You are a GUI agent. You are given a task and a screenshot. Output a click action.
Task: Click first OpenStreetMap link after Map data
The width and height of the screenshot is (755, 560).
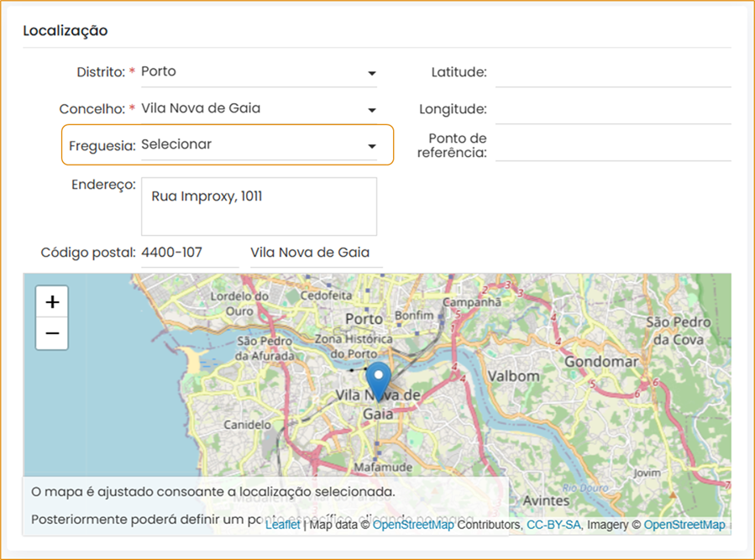[x=413, y=525]
